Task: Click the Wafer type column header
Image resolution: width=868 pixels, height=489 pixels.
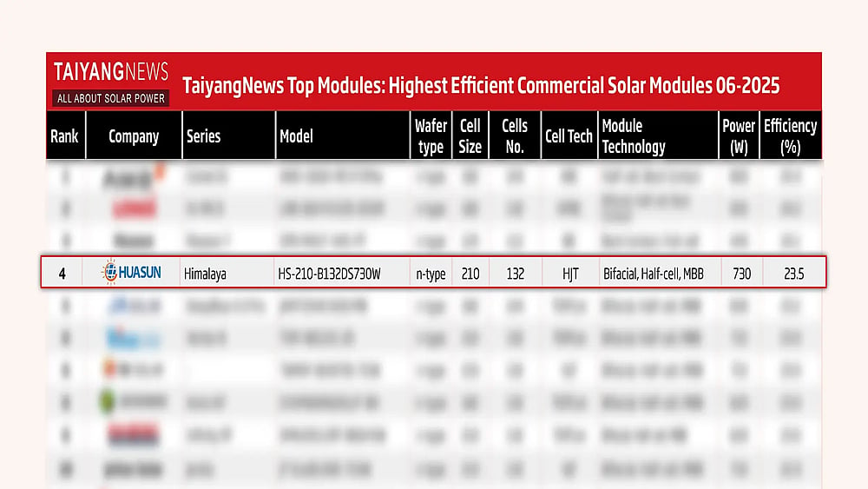Action: [431, 136]
